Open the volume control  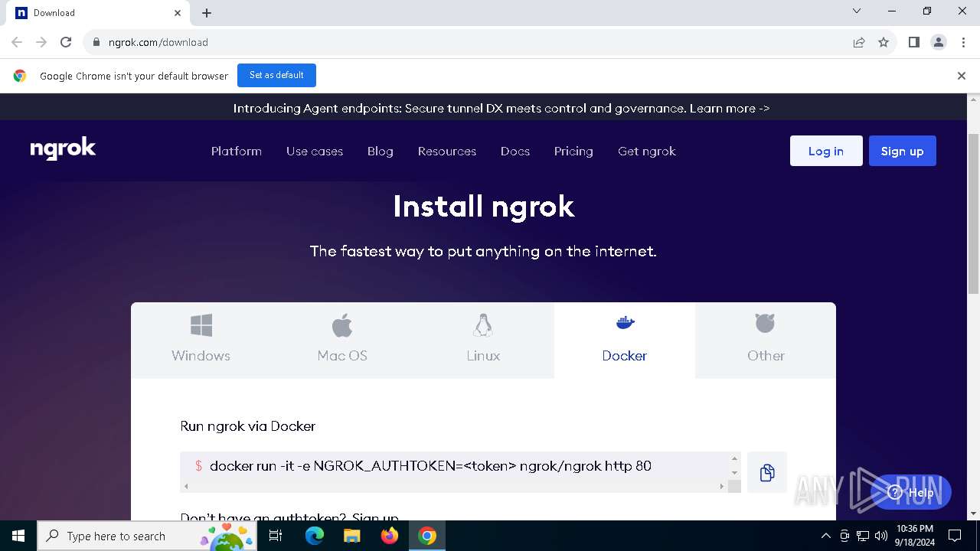pos(881,536)
